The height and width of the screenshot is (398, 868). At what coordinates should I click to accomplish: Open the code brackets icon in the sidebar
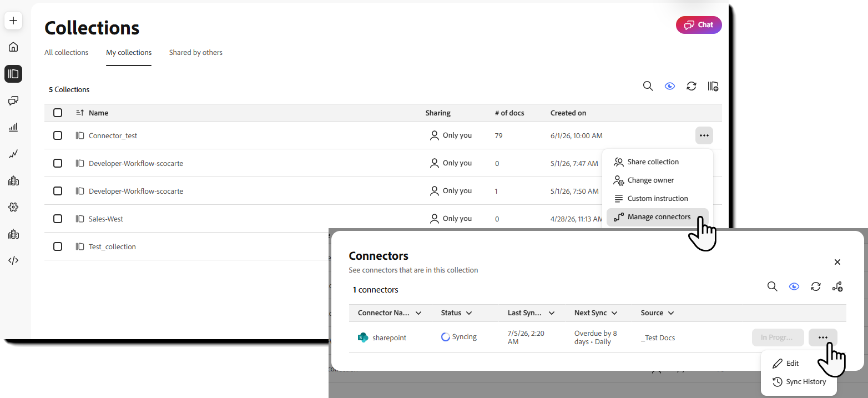13,260
